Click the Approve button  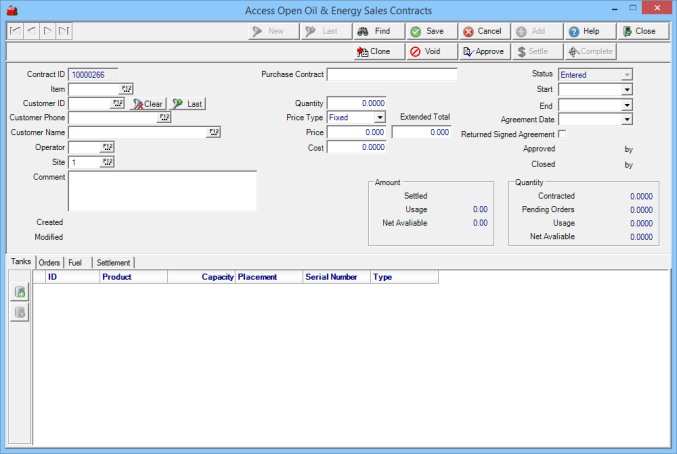pyautogui.click(x=484, y=51)
